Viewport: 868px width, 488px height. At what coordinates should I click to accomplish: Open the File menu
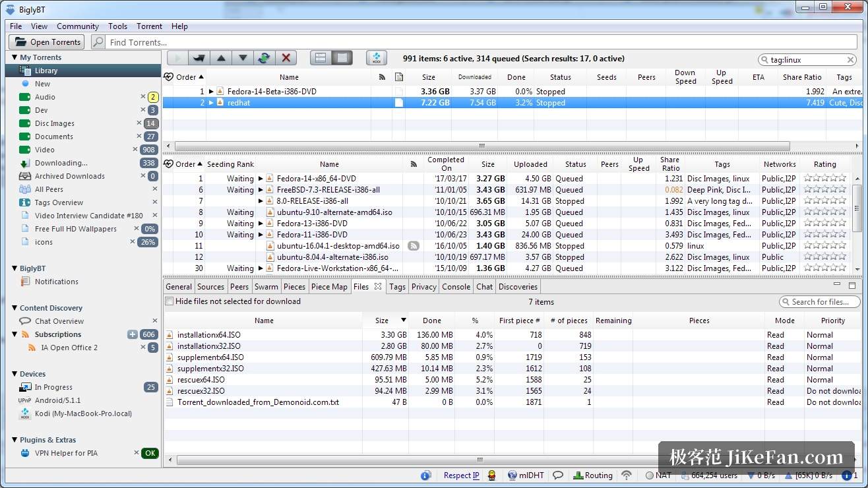point(16,26)
